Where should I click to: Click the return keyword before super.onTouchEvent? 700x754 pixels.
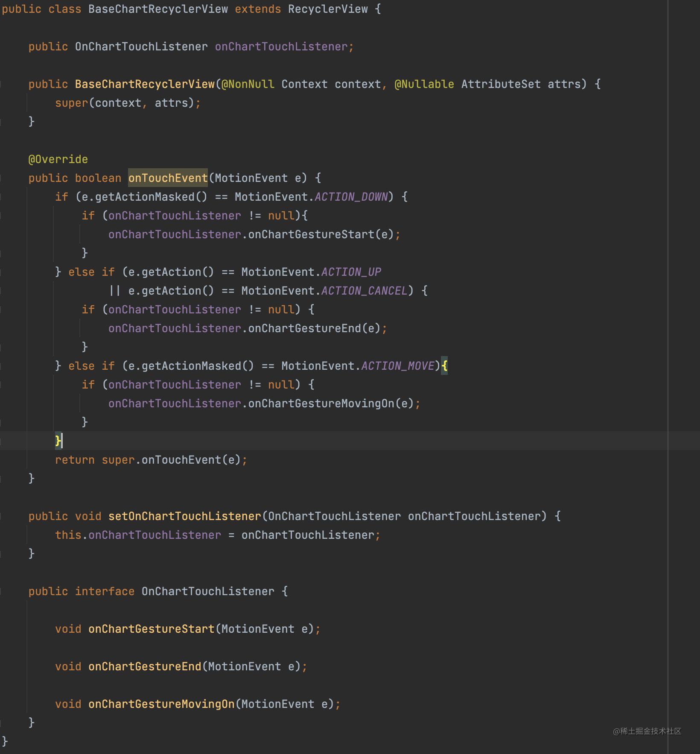[75, 460]
